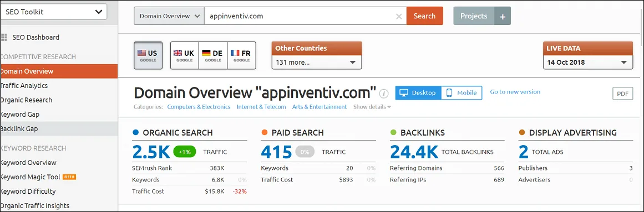This screenshot has height=212, width=644.
Task: Click the green +1% traffic badge
Action: click(x=185, y=152)
